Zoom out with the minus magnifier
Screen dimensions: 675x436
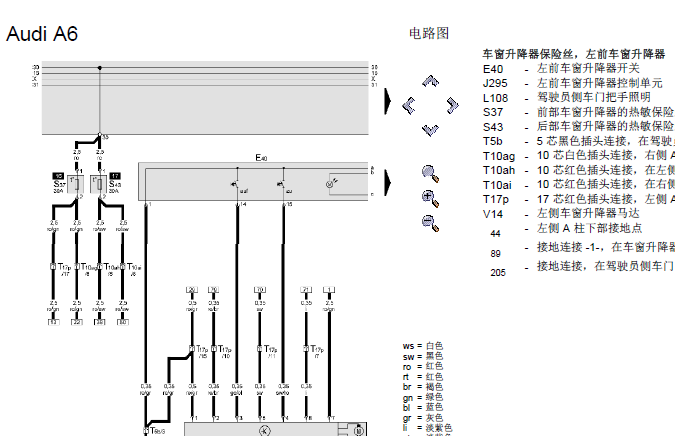coord(430,223)
